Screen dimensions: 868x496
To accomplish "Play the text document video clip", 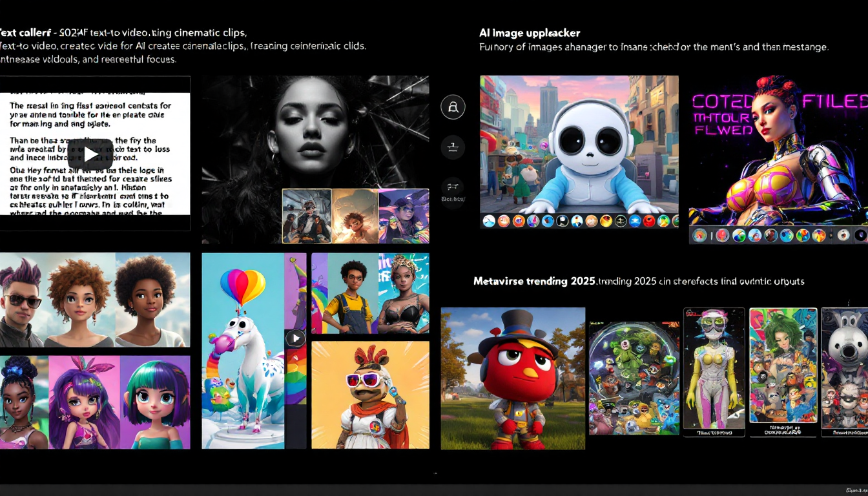I will [91, 154].
